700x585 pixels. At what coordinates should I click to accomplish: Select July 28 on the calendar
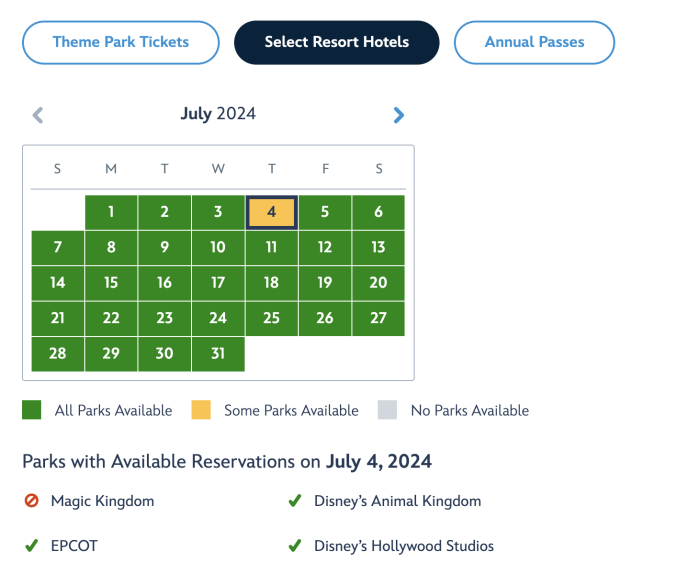(x=58, y=354)
